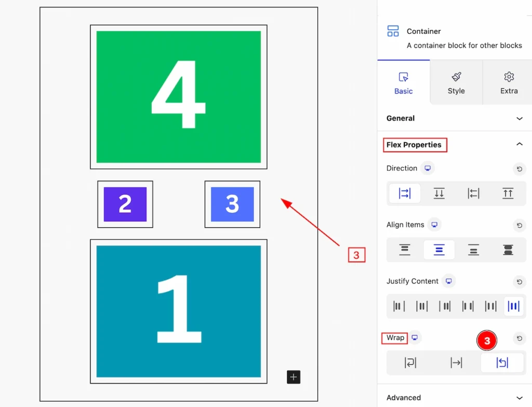The width and height of the screenshot is (532, 407).
Task: Set Align Items to top alignment icon
Action: 404,250
